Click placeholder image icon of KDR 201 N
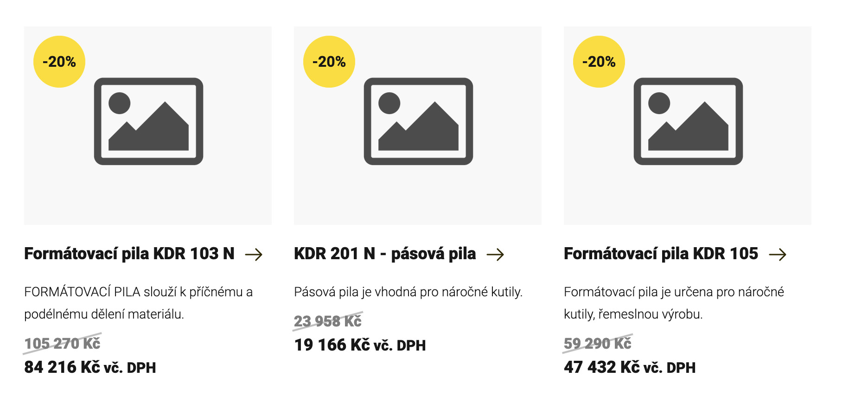Image resolution: width=868 pixels, height=396 pixels. tap(418, 121)
